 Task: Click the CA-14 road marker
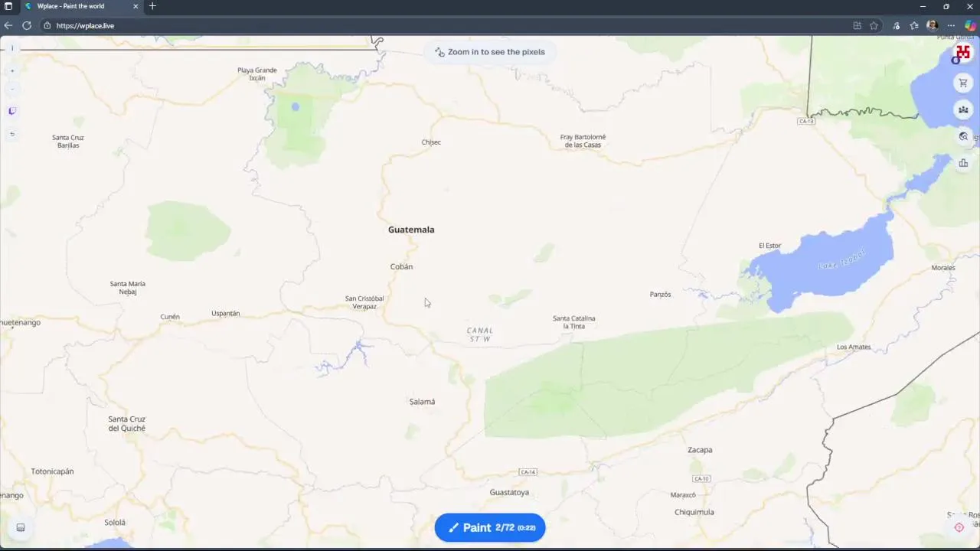pos(528,472)
